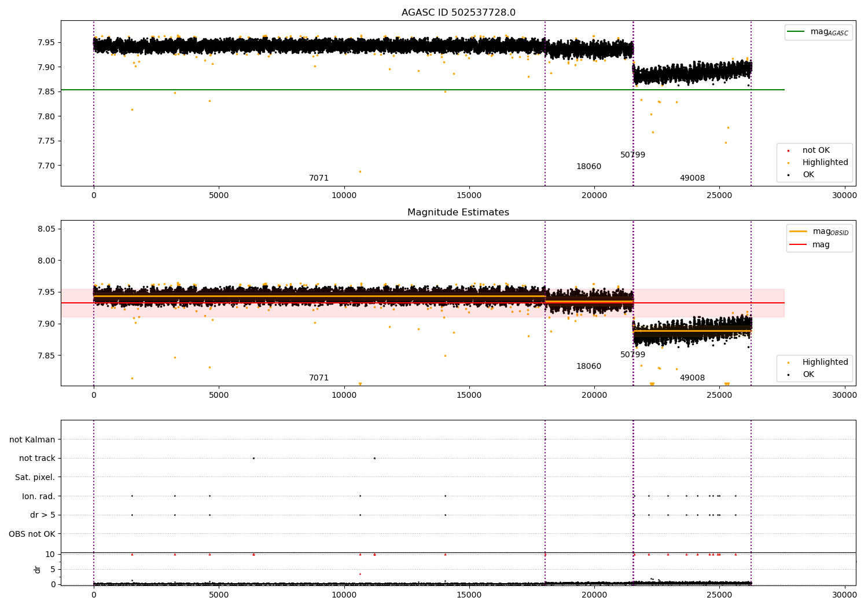Viewport: 868px width, 608px height.
Task: Click the 'not OK' legend entry
Action: [x=816, y=151]
